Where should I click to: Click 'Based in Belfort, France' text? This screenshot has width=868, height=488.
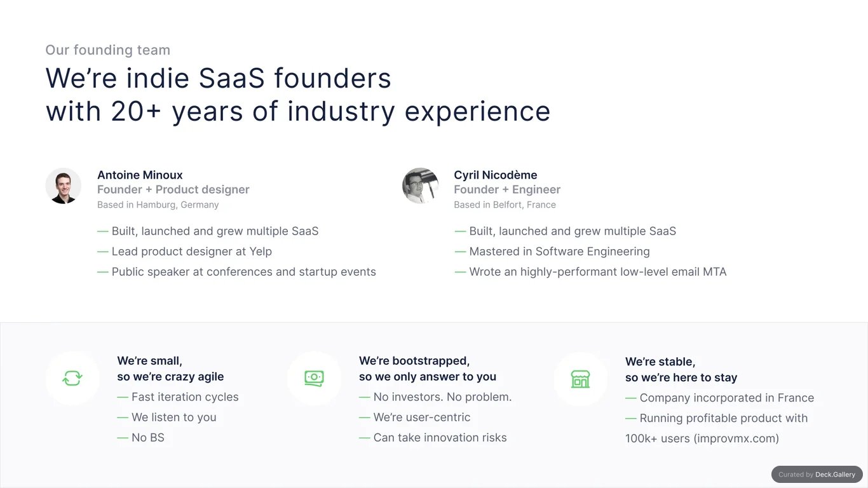(x=505, y=205)
